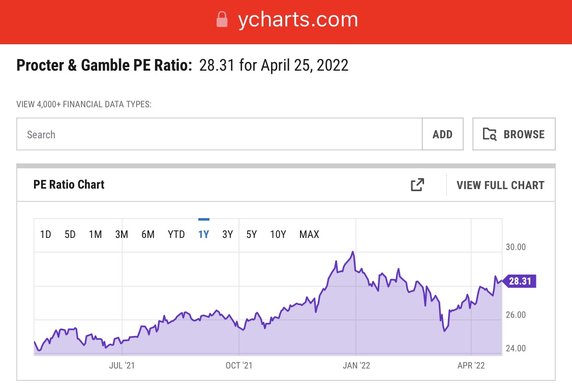Click the folder search icon on Browse
This screenshot has height=392, width=572.
tap(490, 134)
